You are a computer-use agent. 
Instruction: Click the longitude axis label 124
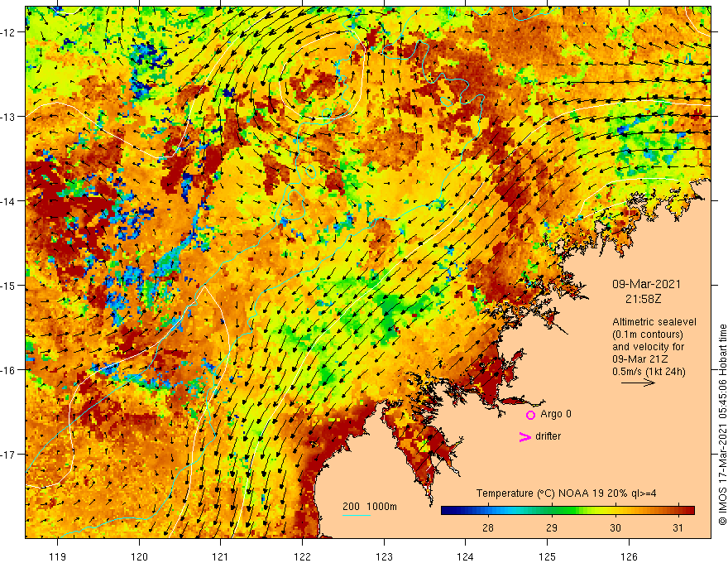(466, 556)
